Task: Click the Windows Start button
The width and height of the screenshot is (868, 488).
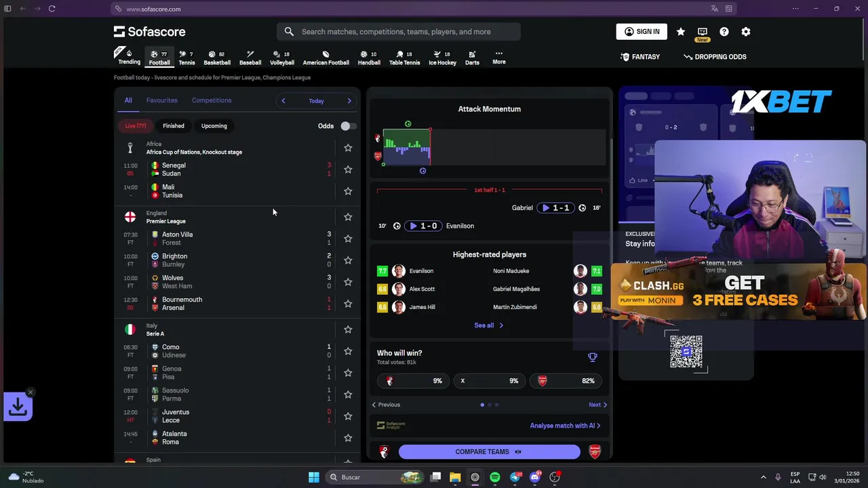Action: coord(314,477)
